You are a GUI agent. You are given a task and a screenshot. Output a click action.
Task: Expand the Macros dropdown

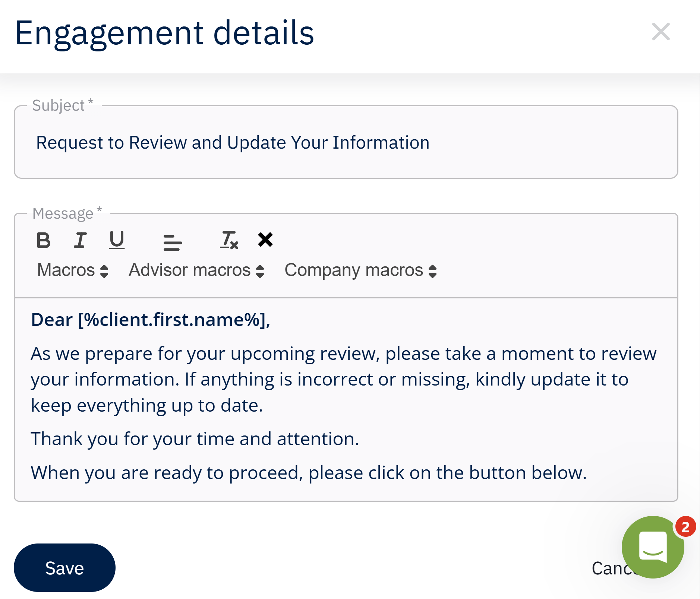[73, 270]
